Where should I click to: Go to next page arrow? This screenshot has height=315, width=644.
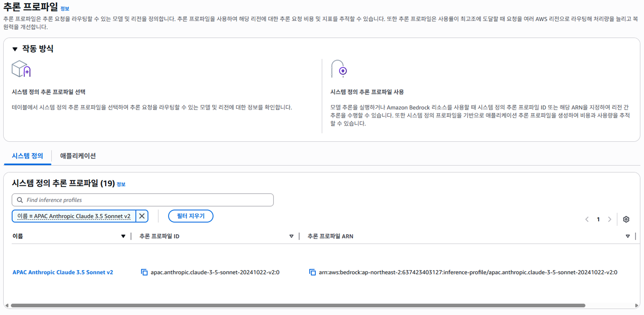click(610, 219)
